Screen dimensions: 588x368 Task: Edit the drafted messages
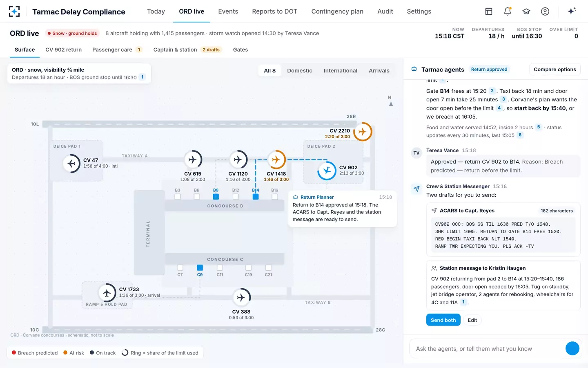pyautogui.click(x=472, y=320)
